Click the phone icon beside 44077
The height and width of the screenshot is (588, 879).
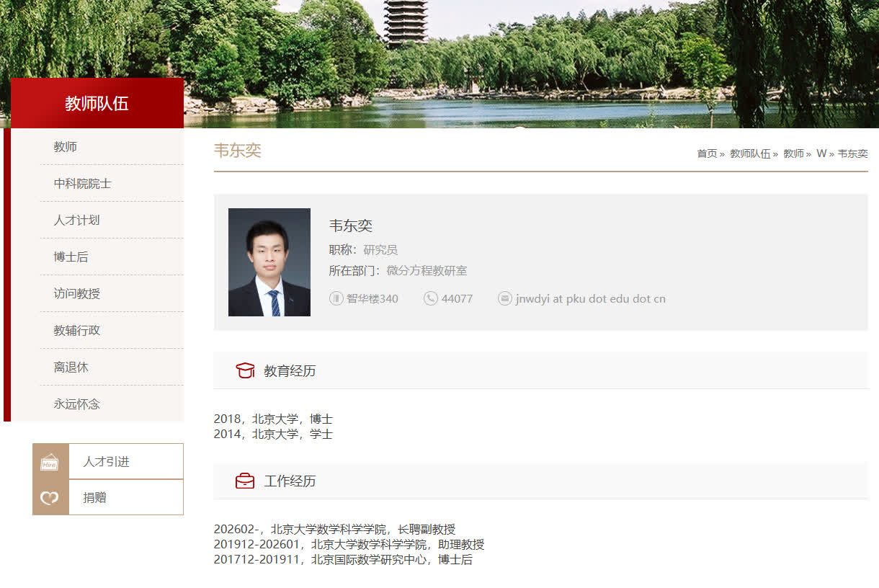pos(431,298)
